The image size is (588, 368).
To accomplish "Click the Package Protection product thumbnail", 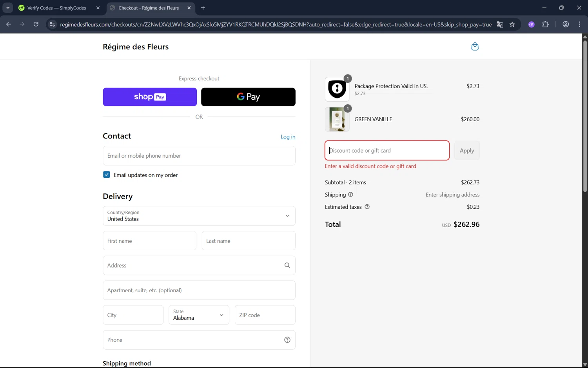I will (x=337, y=89).
